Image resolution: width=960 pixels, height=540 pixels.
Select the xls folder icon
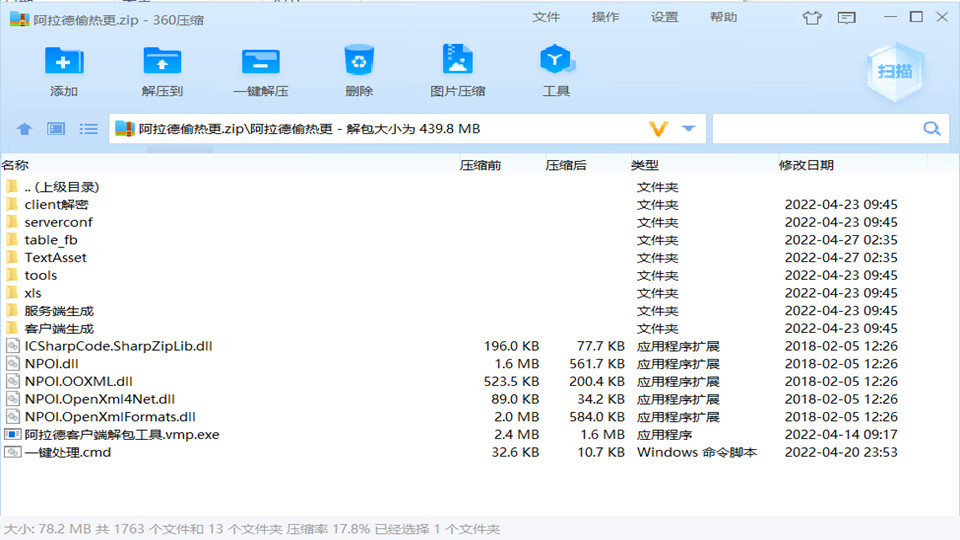coord(12,293)
